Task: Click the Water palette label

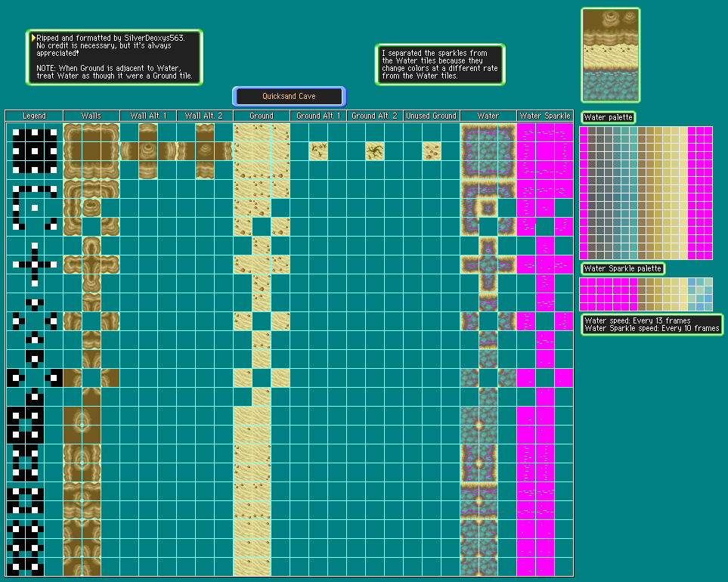Action: [x=609, y=117]
